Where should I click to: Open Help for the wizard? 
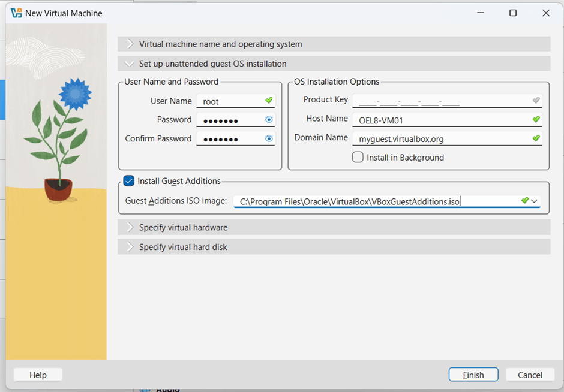coord(38,375)
